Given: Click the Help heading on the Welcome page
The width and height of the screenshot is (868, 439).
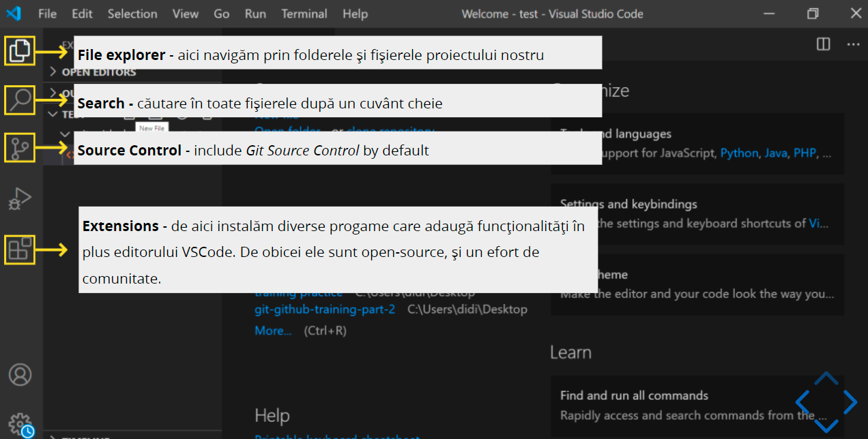Looking at the screenshot, I should pos(272,415).
